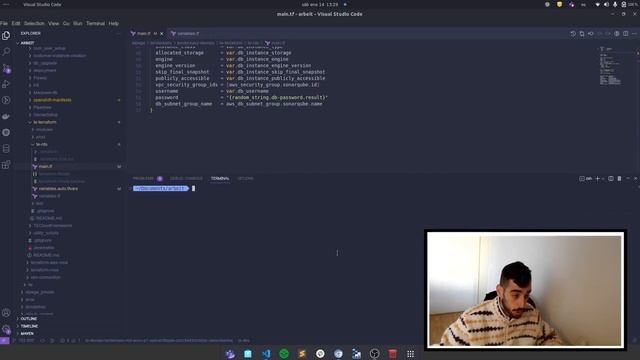Collapse the rds folder in explorer
Viewport: 640px width, 360px height.
[x=41, y=144]
